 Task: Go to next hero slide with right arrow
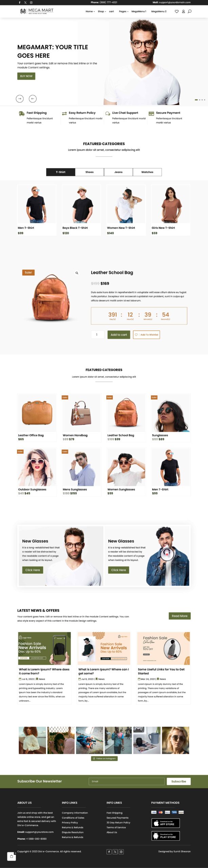20,98
